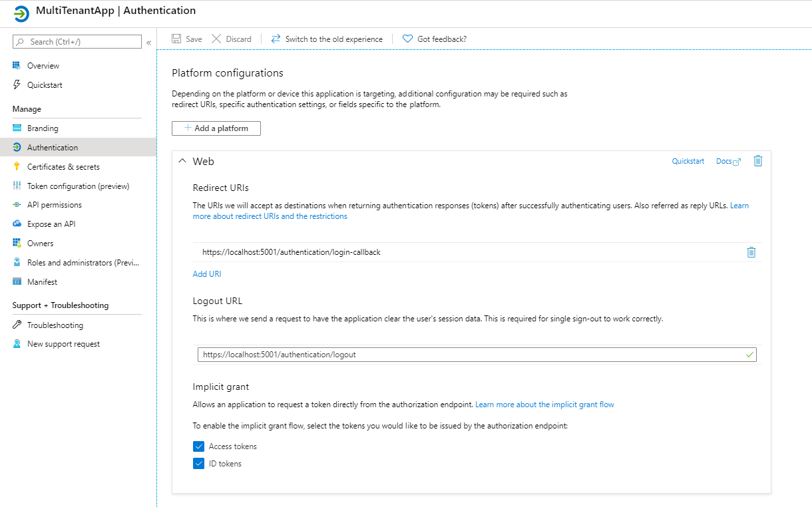Click the Branding icon in sidebar

coord(17,128)
